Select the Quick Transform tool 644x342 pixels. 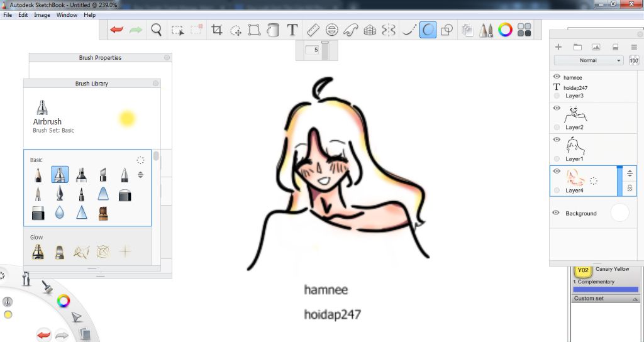236,30
